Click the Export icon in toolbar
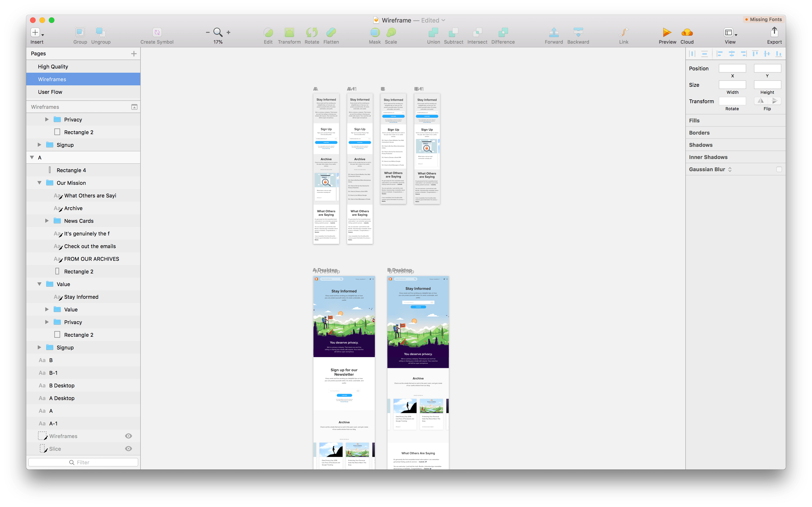The height and width of the screenshot is (507, 812). tap(774, 33)
